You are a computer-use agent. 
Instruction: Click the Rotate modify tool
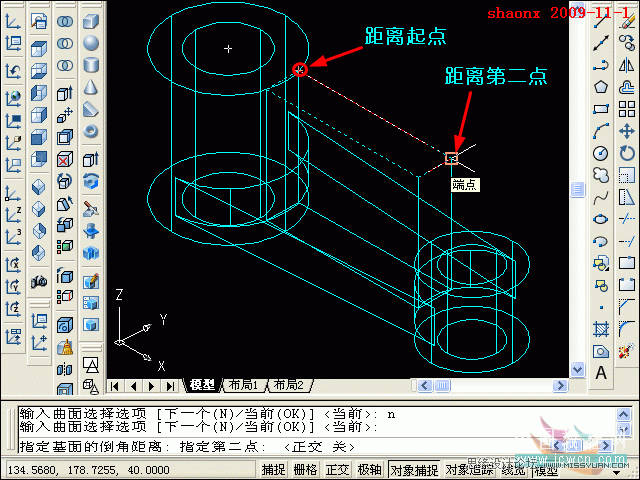(x=627, y=153)
